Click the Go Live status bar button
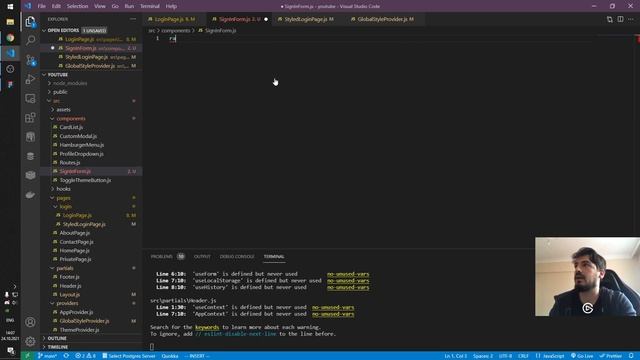Viewport: 640px width, 360px height. 582,356
